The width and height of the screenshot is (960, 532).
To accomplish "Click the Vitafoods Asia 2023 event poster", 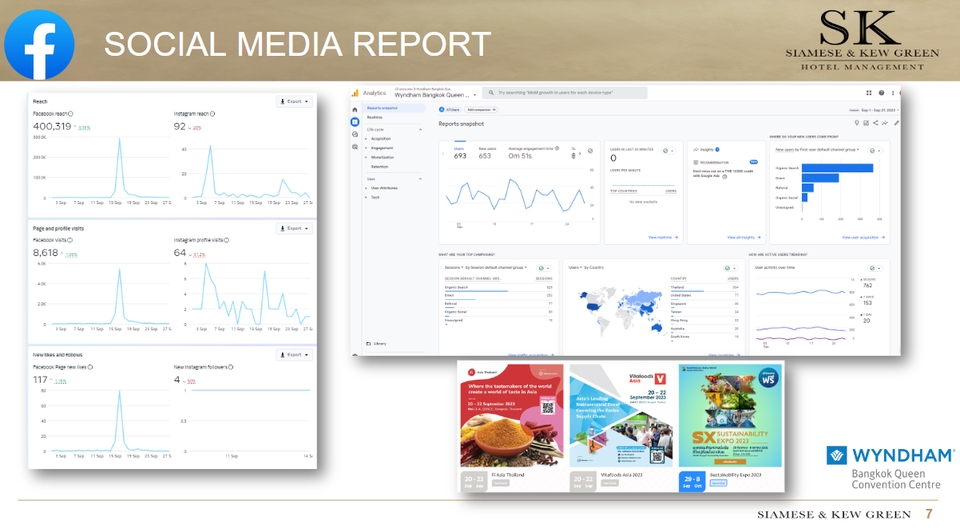I will tap(621, 416).
